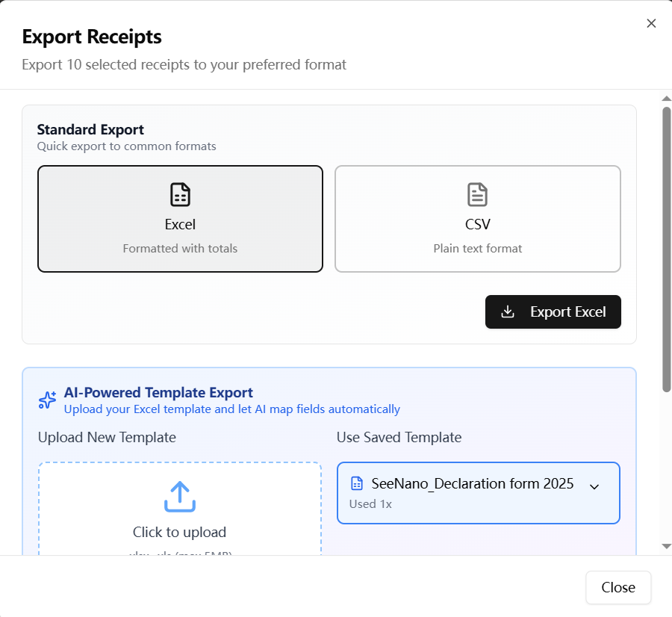Viewport: 672px width, 617px height.
Task: Click the document icon on the CSV card
Action: (x=477, y=194)
